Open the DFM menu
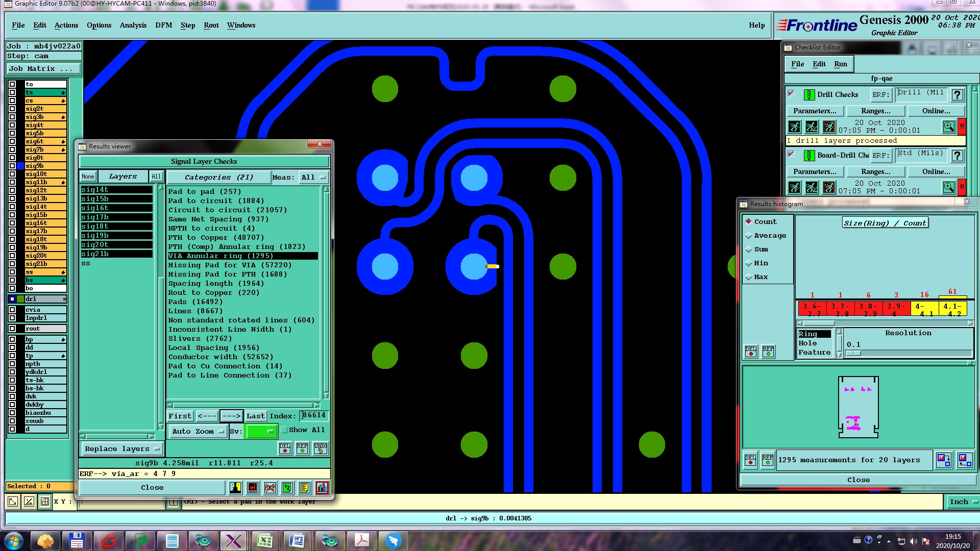 tap(163, 26)
